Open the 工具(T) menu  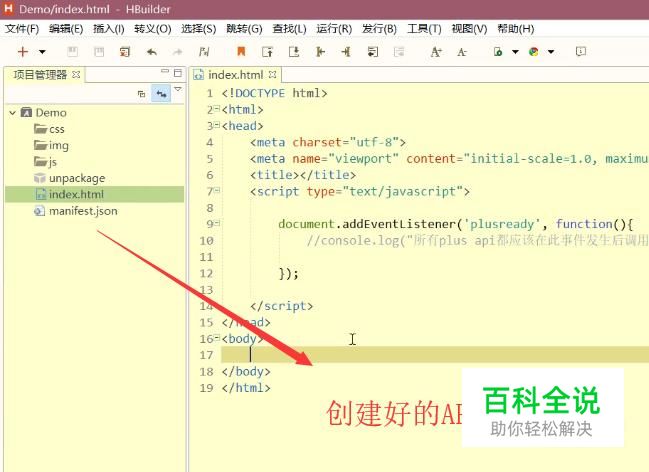[x=424, y=29]
